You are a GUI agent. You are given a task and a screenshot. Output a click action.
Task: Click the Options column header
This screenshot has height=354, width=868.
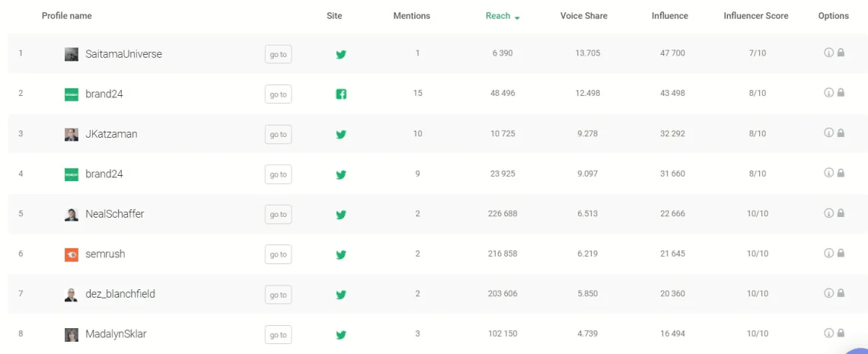click(x=833, y=16)
